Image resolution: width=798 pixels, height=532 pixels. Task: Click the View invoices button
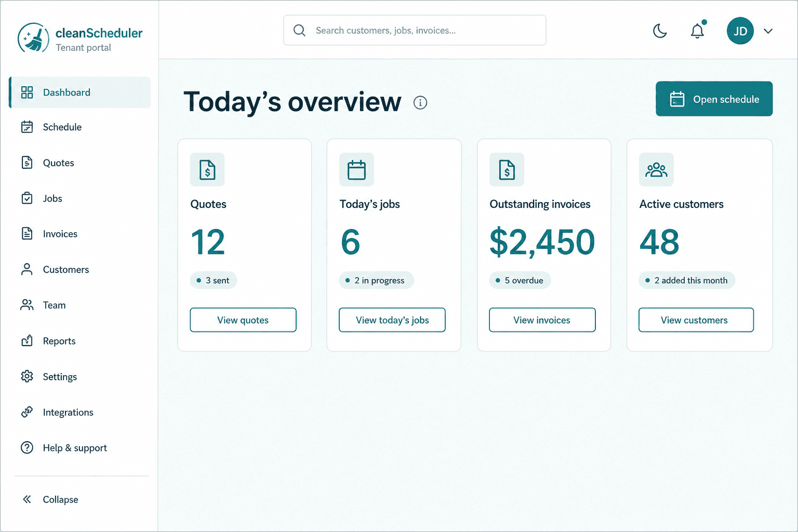[x=542, y=320]
